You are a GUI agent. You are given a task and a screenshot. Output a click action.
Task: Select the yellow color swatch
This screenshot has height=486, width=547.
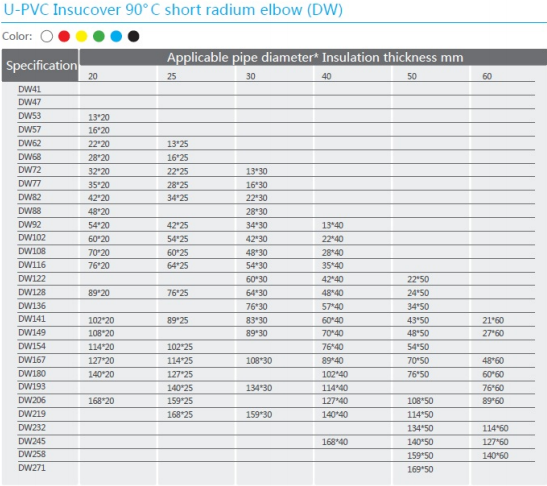(82, 36)
